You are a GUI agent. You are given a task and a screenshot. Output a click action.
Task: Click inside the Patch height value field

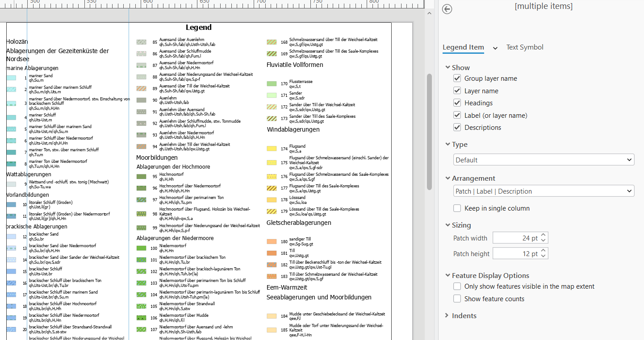[516, 253]
